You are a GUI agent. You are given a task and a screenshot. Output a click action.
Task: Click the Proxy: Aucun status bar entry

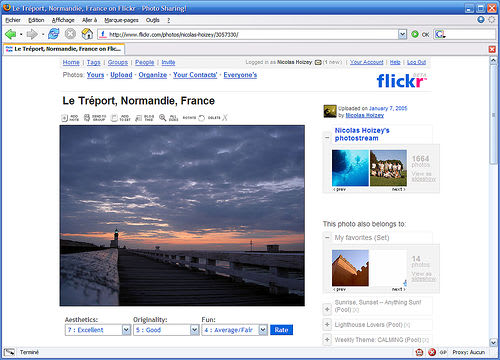pos(468,352)
